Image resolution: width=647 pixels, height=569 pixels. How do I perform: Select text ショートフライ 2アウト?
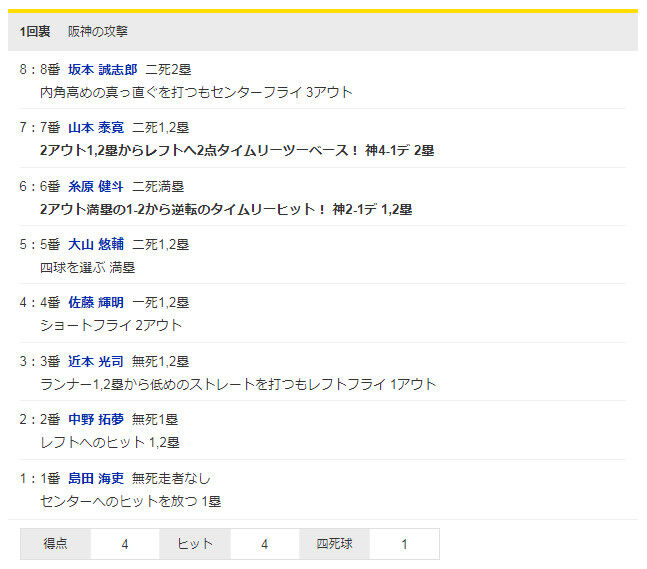(x=111, y=325)
